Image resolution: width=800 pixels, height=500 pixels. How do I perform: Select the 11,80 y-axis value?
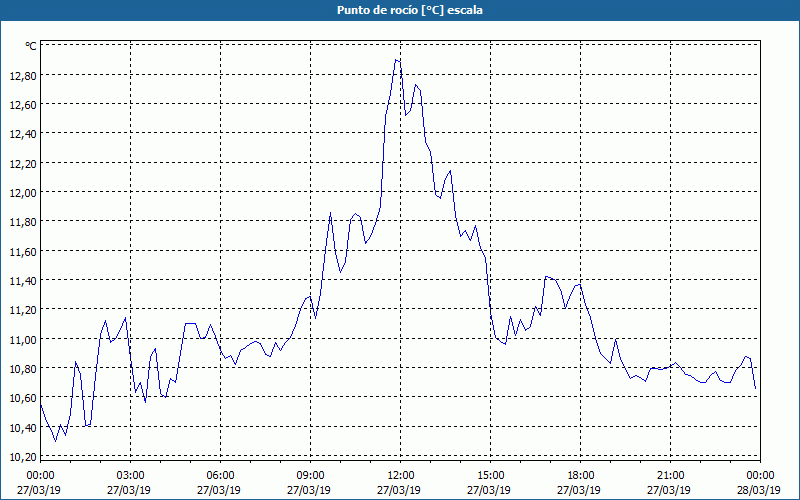[x=23, y=222]
